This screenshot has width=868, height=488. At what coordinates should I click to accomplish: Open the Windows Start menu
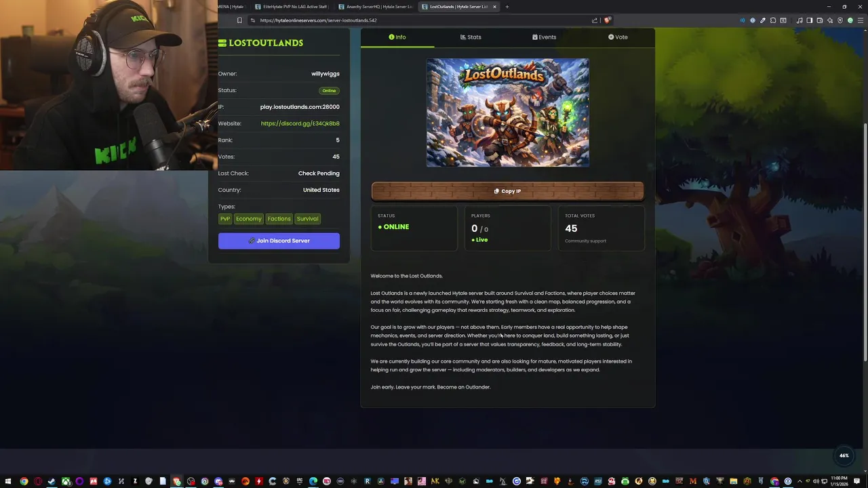click(7, 481)
